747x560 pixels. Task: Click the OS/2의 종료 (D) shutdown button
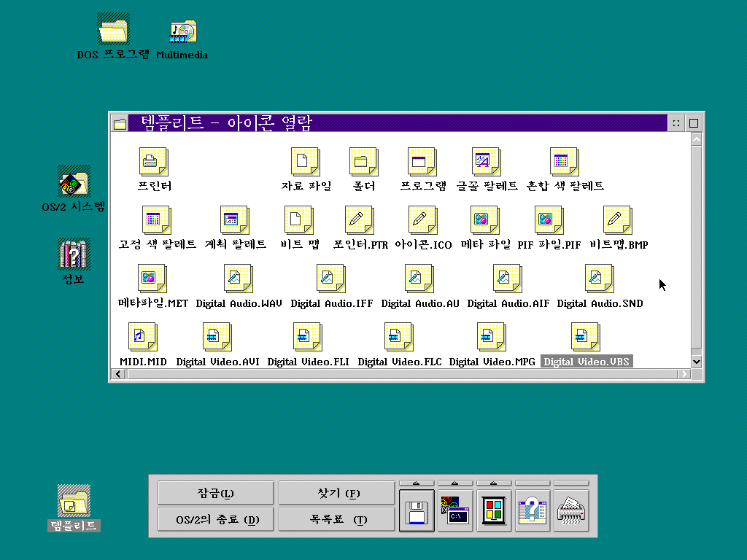(x=216, y=519)
